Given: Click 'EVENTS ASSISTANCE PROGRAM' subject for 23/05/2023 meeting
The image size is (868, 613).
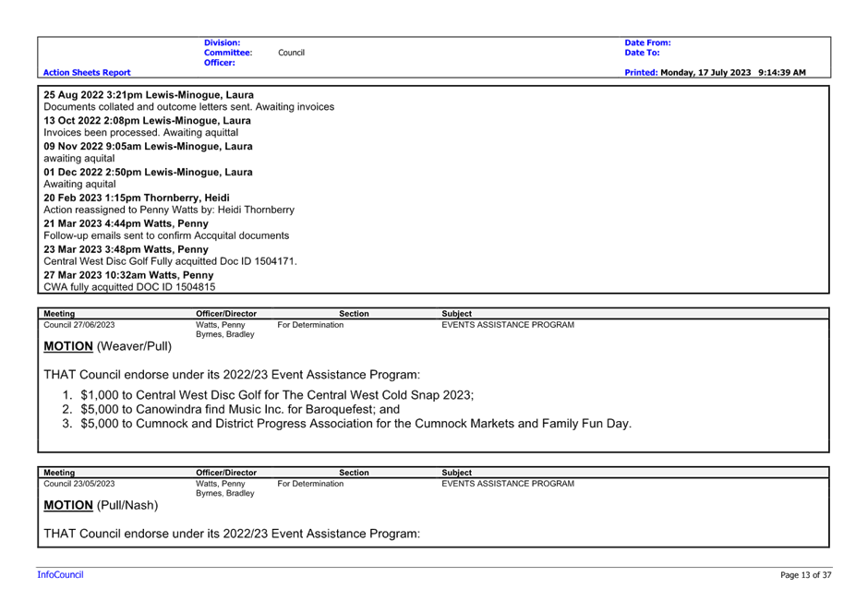Looking at the screenshot, I should coord(508,484).
